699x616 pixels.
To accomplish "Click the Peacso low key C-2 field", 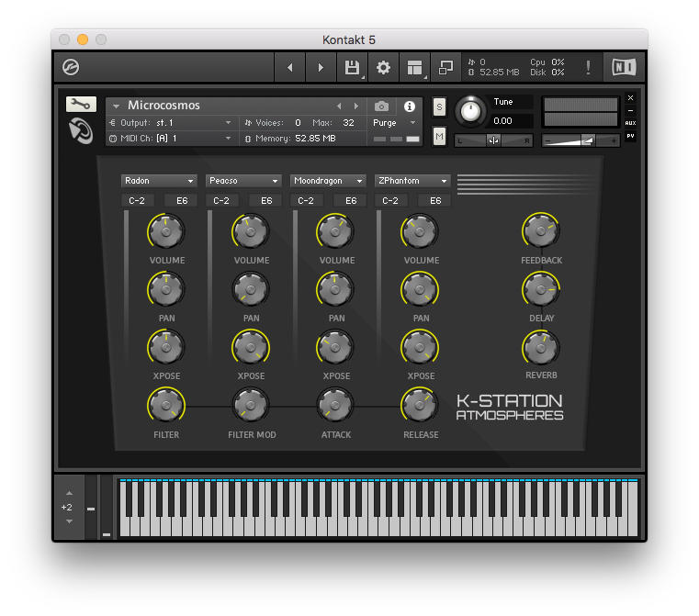I will coord(221,201).
